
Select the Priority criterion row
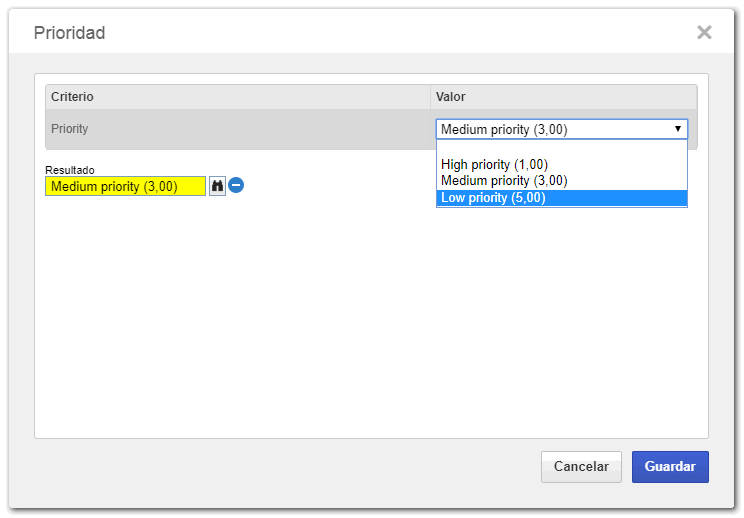pyautogui.click(x=238, y=129)
